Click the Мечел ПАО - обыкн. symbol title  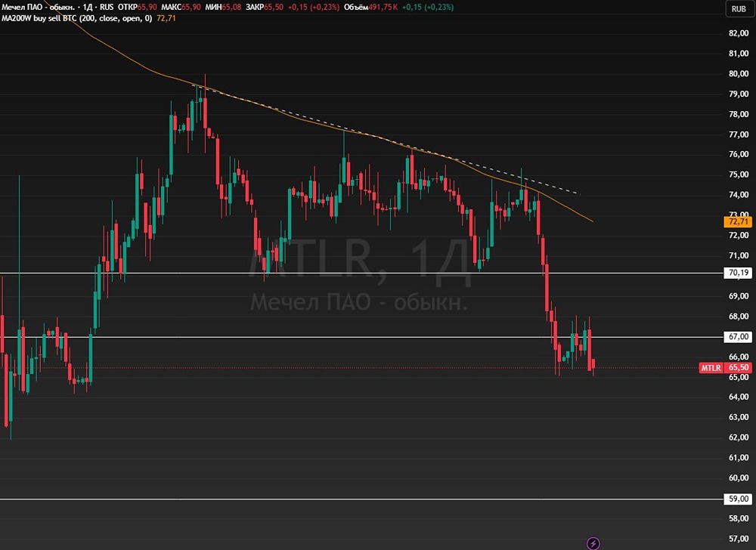click(38, 8)
